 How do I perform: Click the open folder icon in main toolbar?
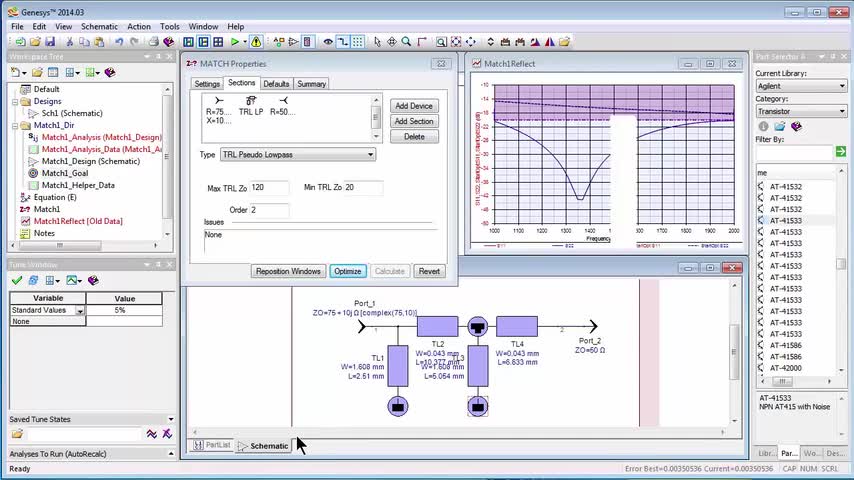click(35, 42)
